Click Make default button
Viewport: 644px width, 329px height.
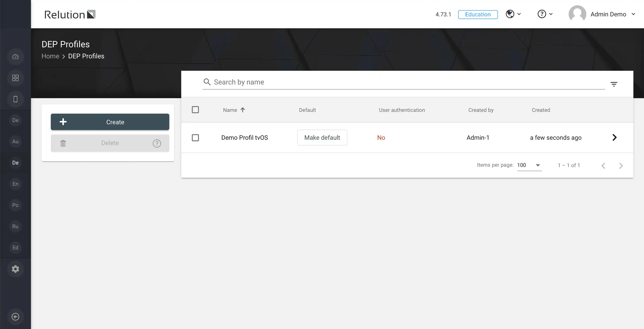322,138
